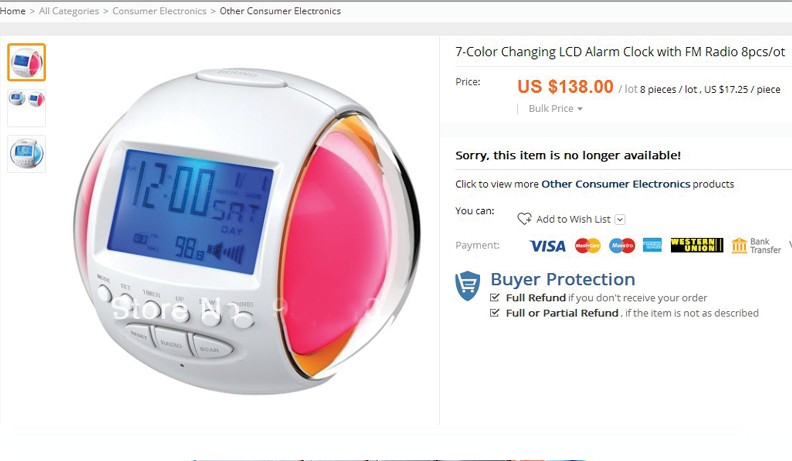Click the Buyer Protection shield cart icon

(468, 285)
